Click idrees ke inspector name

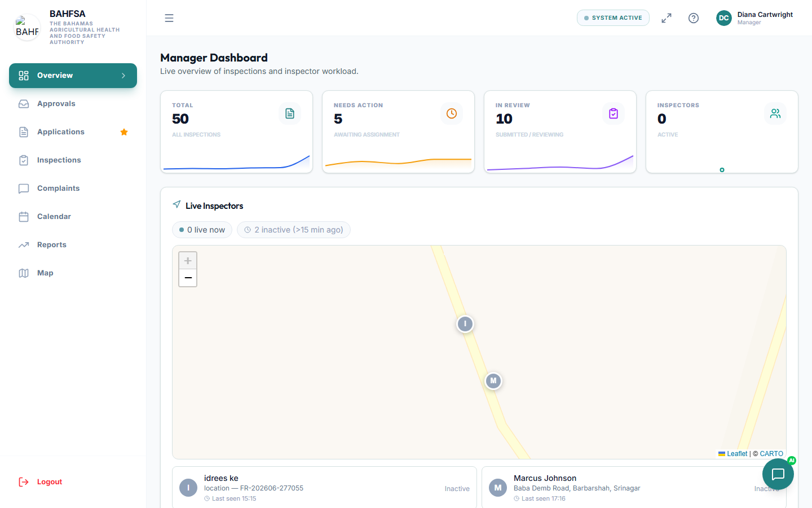(x=221, y=478)
